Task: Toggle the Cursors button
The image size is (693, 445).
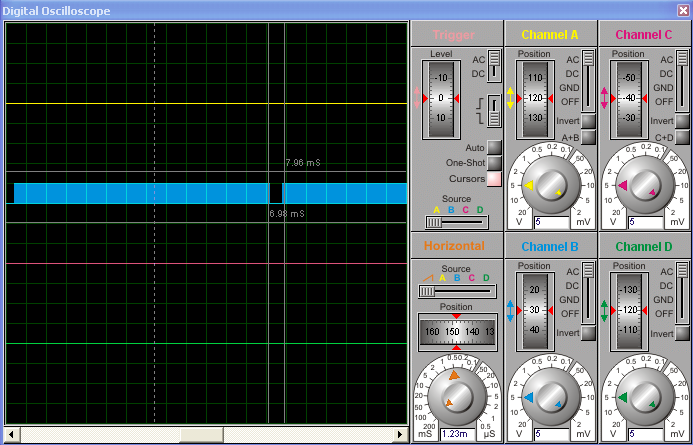Action: pyautogui.click(x=493, y=179)
